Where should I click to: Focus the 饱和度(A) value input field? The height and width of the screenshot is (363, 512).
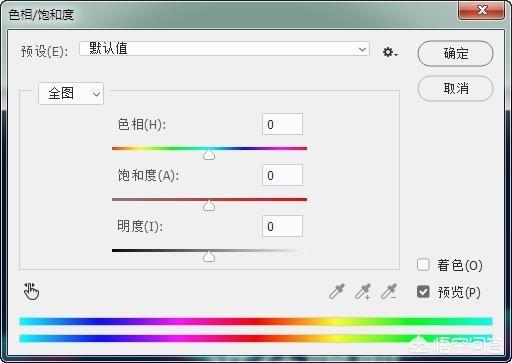[282, 175]
